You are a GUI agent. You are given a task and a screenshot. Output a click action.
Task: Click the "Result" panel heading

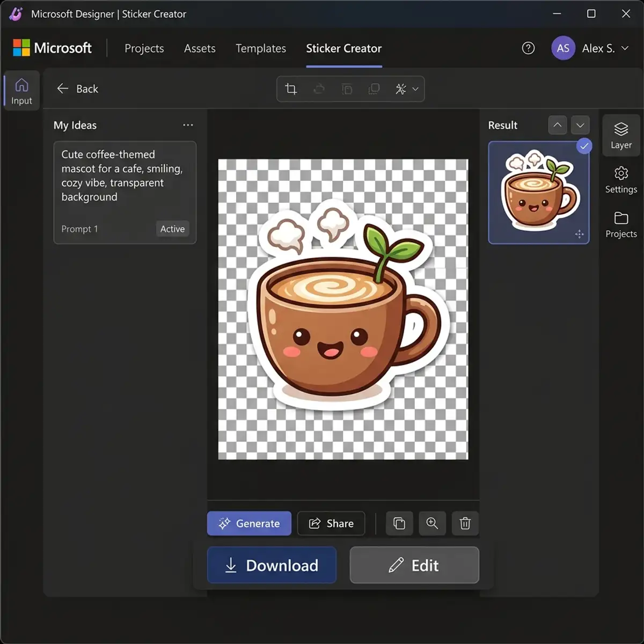[503, 125]
